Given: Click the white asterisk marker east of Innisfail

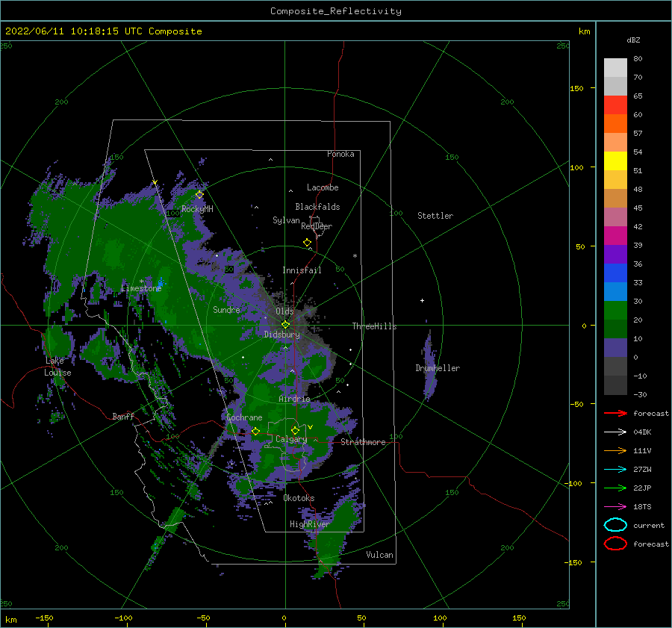Looking at the screenshot, I should (355, 256).
